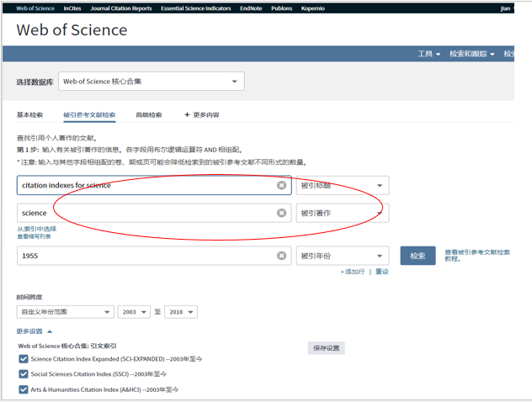
Task: Open the database selection dropdown
Action: [152, 82]
